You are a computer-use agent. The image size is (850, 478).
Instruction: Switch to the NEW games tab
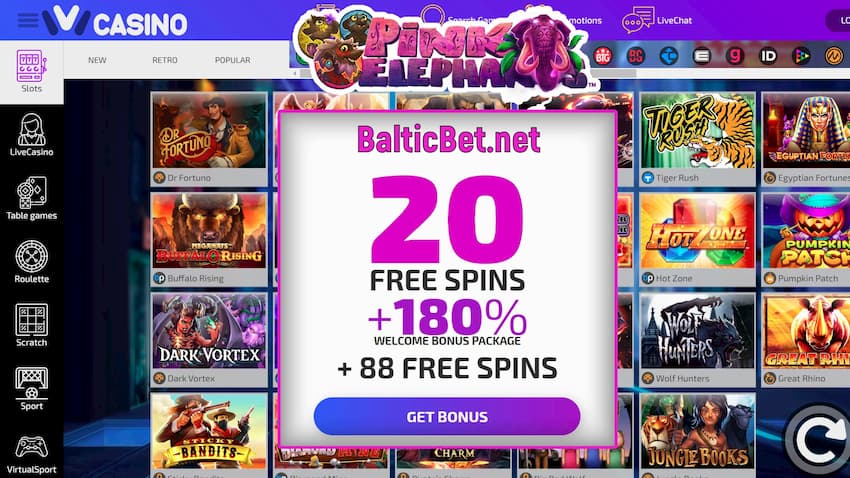coord(97,60)
